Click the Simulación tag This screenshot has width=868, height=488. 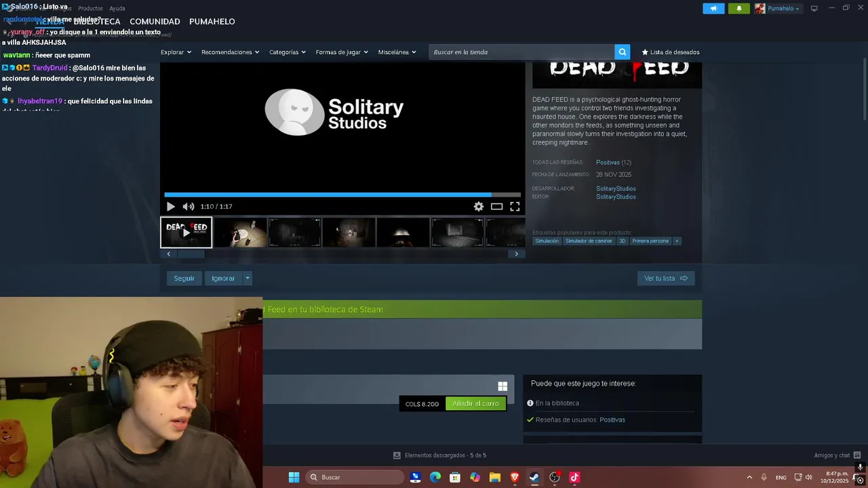547,241
